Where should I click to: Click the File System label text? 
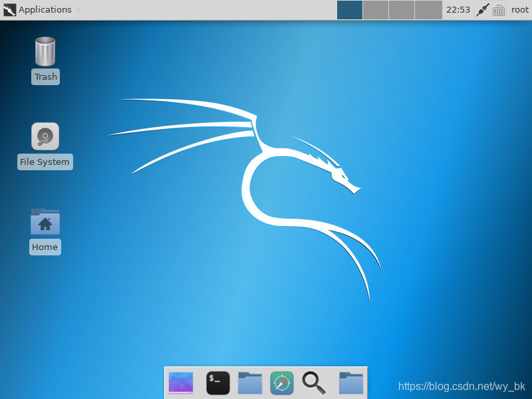pos(45,162)
